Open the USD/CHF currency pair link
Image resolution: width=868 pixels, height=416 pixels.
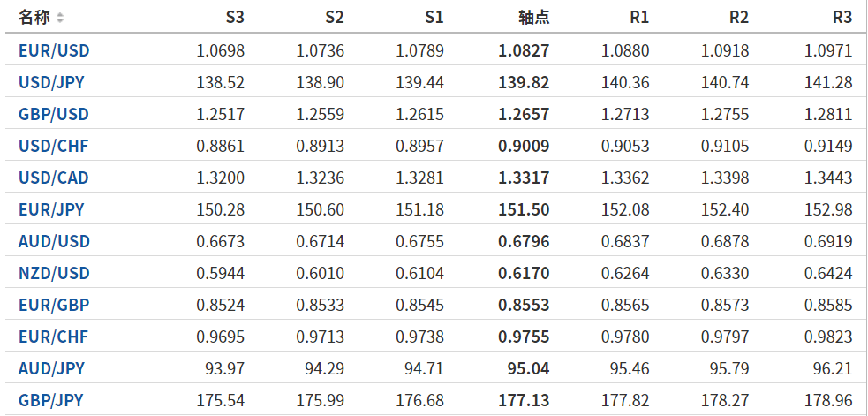[53, 146]
